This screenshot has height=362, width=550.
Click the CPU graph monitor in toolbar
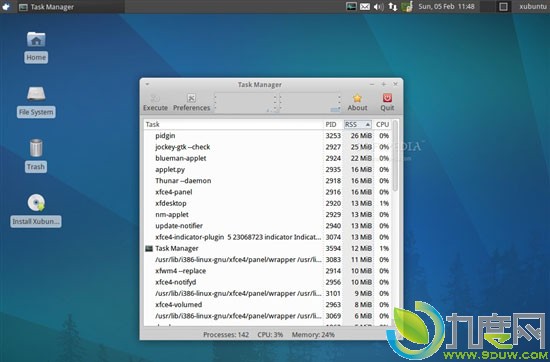pyautogui.click(x=246, y=102)
